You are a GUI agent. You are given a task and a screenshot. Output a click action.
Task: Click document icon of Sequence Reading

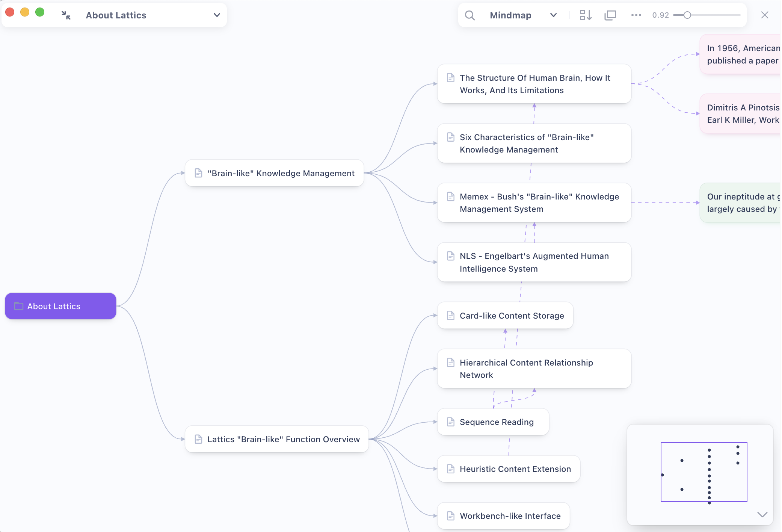(x=451, y=422)
